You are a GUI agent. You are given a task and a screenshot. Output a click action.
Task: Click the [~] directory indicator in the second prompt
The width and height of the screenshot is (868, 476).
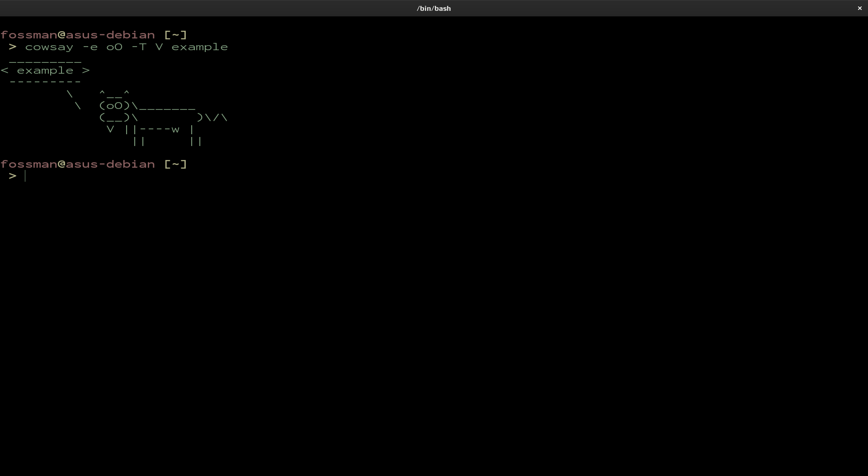point(175,164)
